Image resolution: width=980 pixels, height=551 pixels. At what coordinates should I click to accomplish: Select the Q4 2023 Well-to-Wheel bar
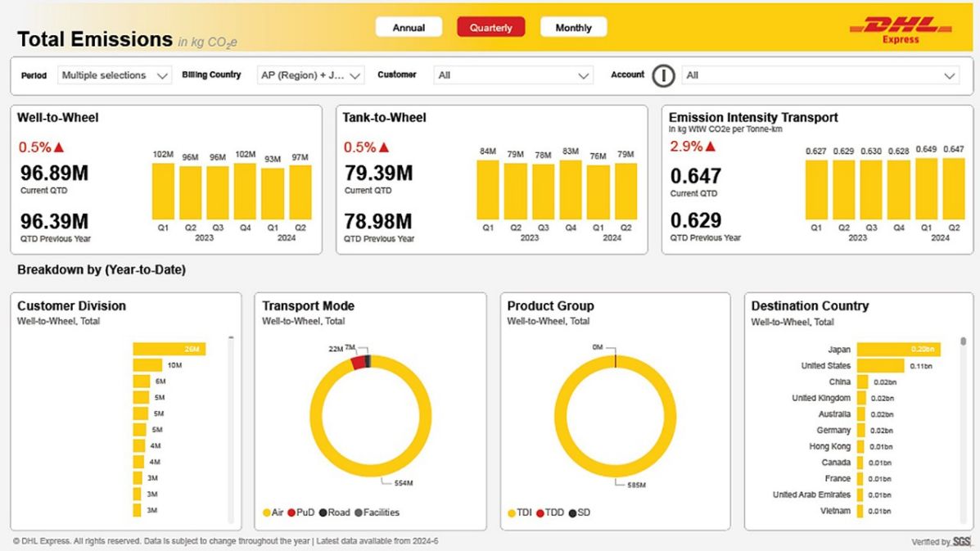coord(245,191)
